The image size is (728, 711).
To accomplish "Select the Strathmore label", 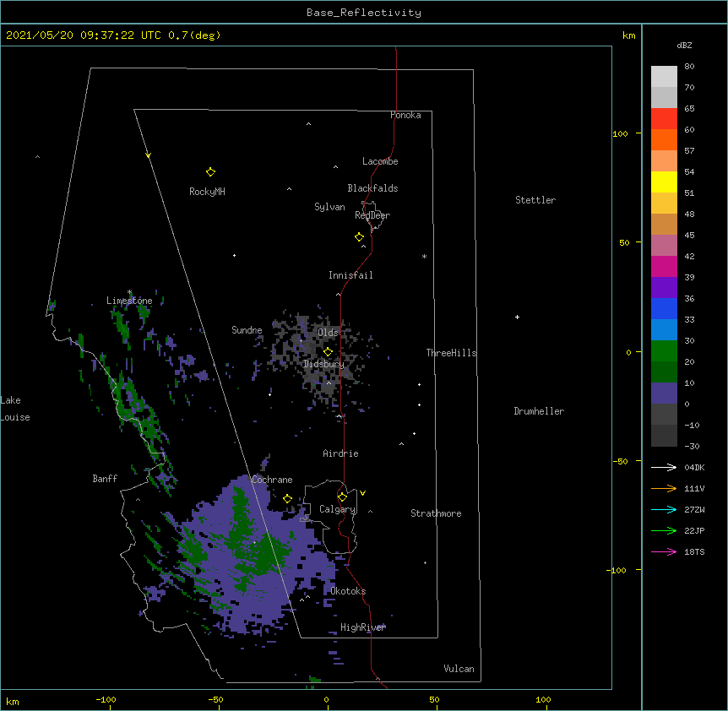I will tap(436, 513).
